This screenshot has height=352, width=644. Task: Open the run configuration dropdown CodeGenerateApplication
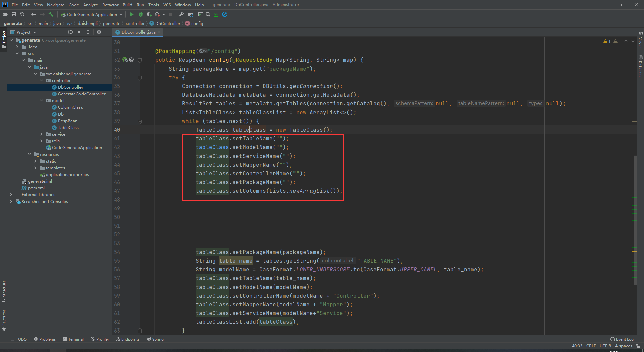(92, 14)
